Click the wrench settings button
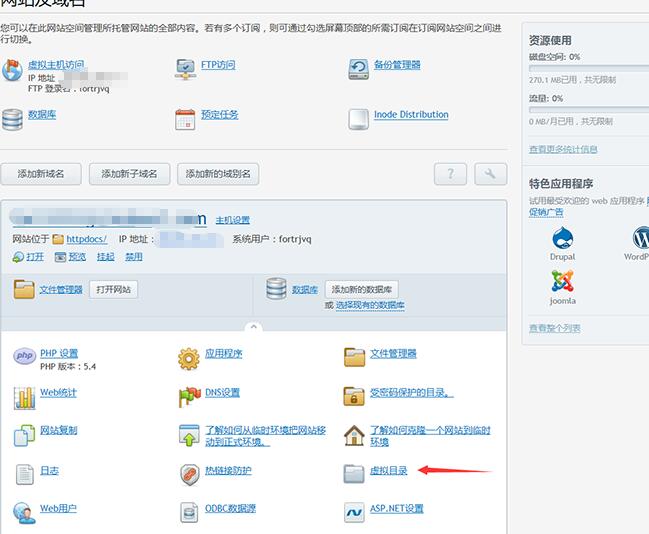 pyautogui.click(x=490, y=174)
